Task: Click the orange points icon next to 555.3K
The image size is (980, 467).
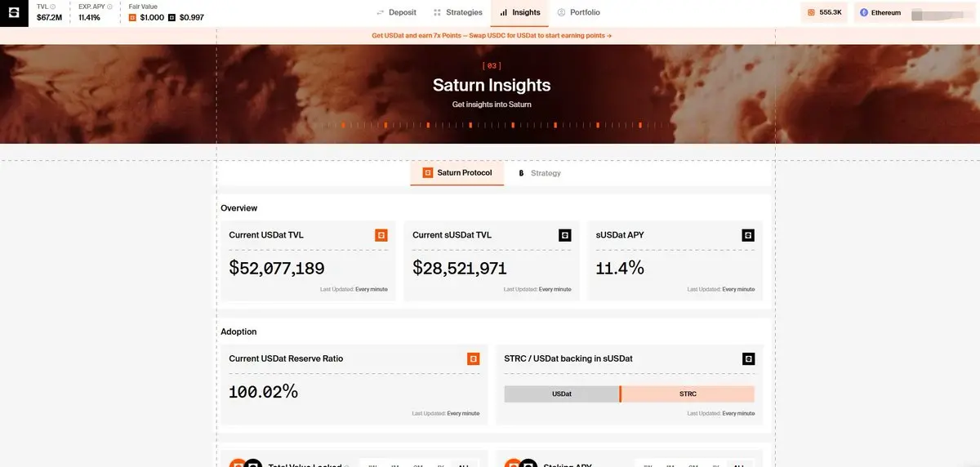Action: [x=811, y=13]
